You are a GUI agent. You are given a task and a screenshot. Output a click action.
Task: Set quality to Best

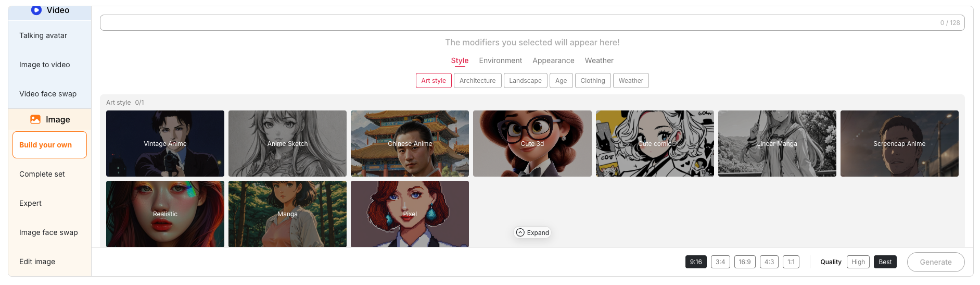885,262
